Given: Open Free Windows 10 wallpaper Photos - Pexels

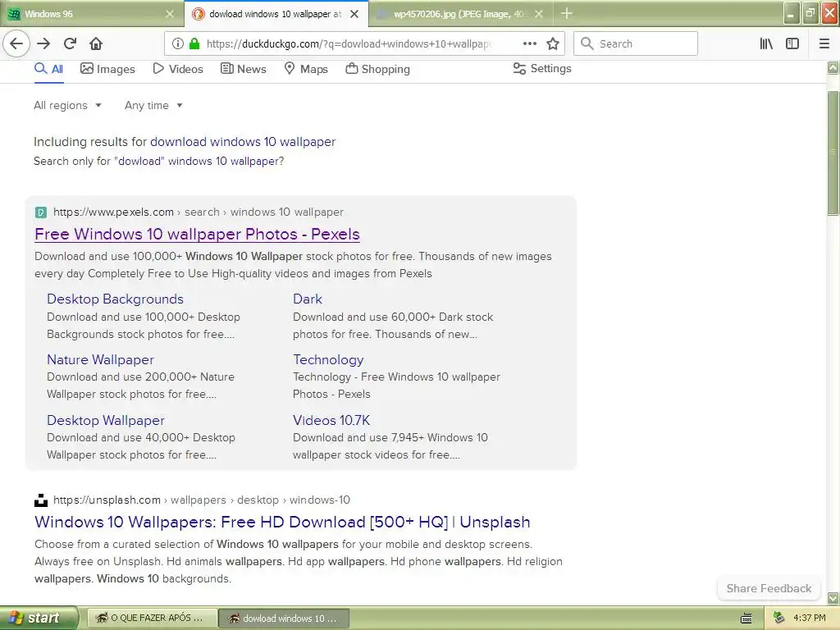Looking at the screenshot, I should tap(197, 234).
